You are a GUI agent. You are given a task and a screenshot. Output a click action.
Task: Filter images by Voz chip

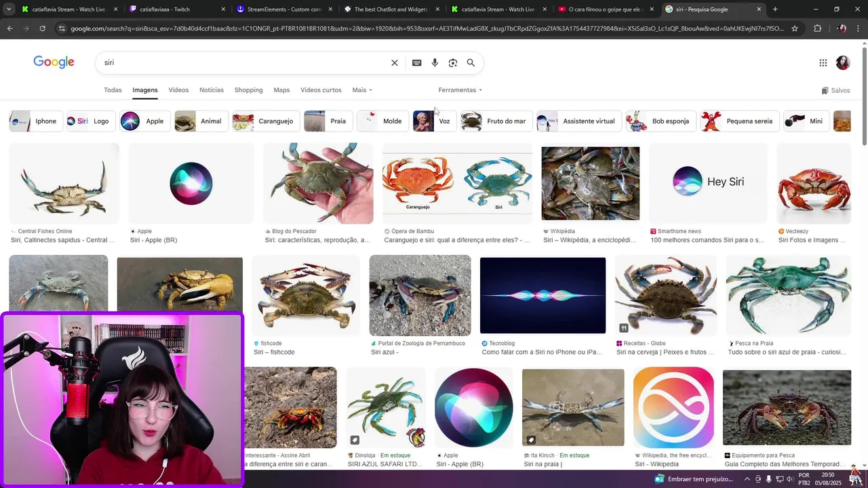434,121
